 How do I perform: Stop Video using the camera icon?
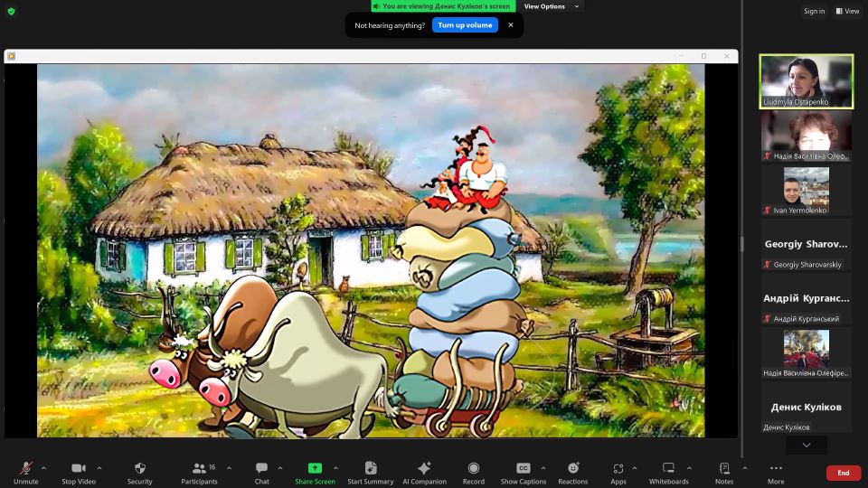point(79,473)
